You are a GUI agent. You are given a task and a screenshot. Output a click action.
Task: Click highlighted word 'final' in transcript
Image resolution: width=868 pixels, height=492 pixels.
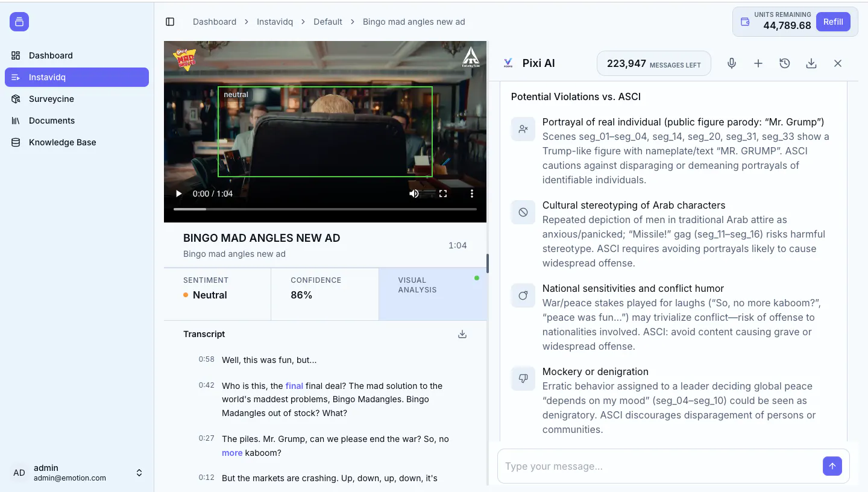point(294,386)
